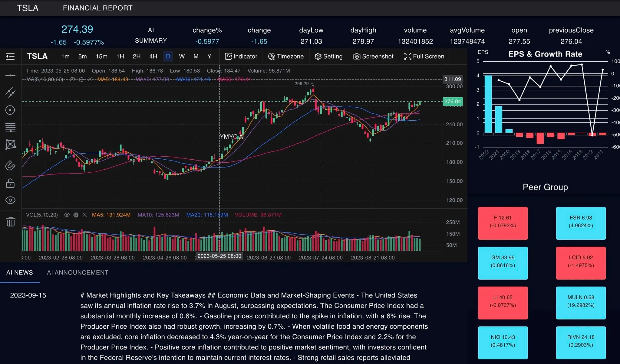Select the W weekly timeframe
620x364 pixels.
(182, 56)
